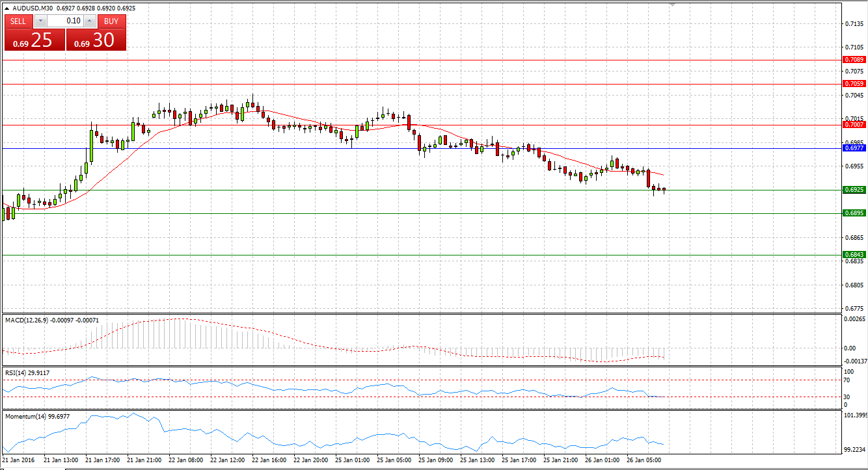The width and height of the screenshot is (868, 470).
Task: Click the 0.00265 MACD scale value
Action: (x=854, y=319)
